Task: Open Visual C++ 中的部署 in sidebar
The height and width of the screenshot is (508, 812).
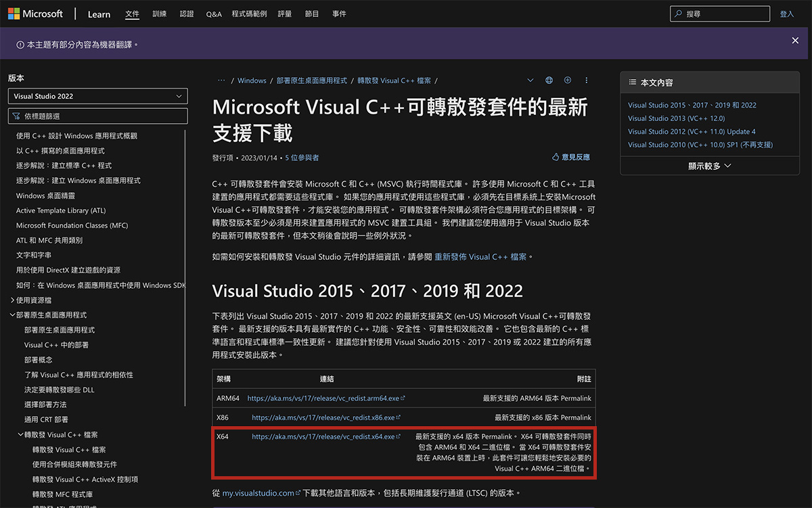Action: click(x=56, y=344)
